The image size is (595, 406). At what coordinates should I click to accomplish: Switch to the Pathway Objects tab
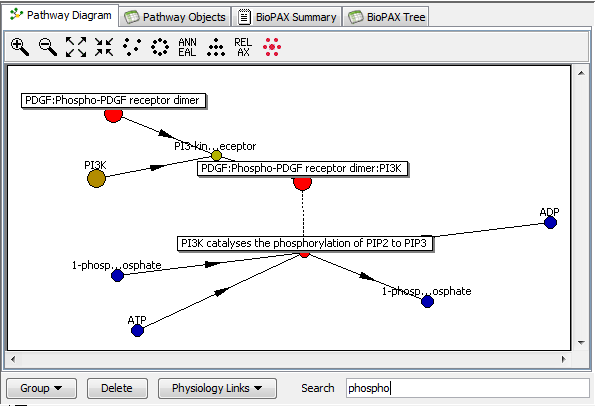click(x=175, y=17)
